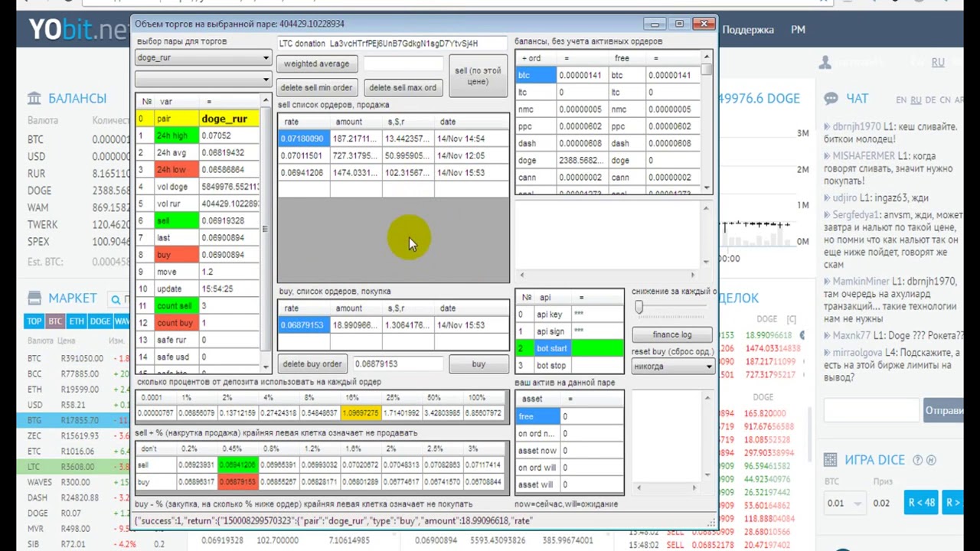This screenshot has height=551, width=980.
Task: Click the balances table vertical scrollbar
Action: click(x=707, y=122)
